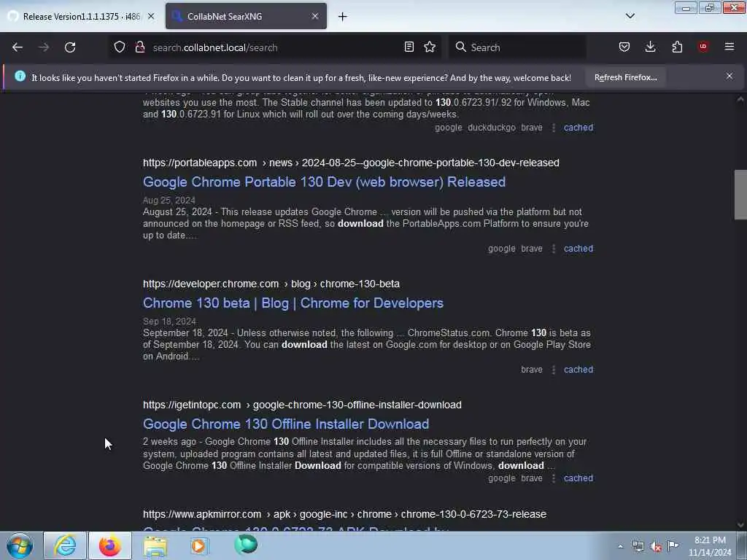The width and height of the screenshot is (747, 560).
Task: Expand options dots on portableapps result
Action: [x=554, y=249]
